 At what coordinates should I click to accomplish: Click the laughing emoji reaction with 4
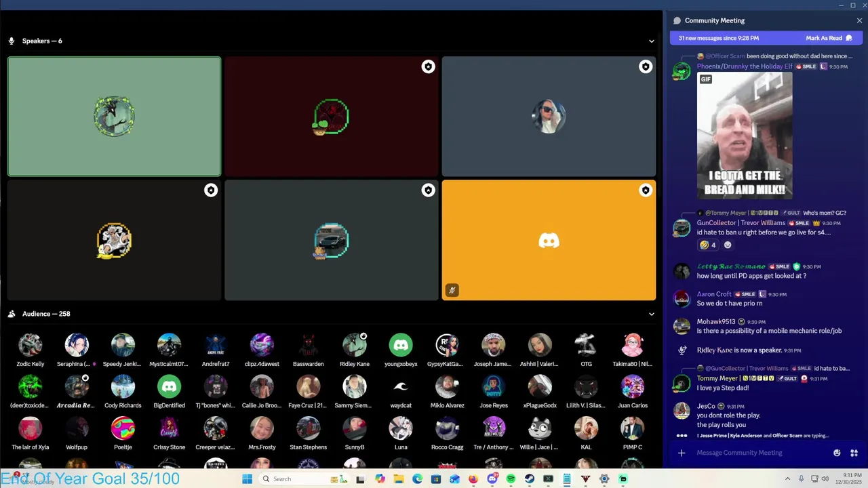[x=708, y=245]
